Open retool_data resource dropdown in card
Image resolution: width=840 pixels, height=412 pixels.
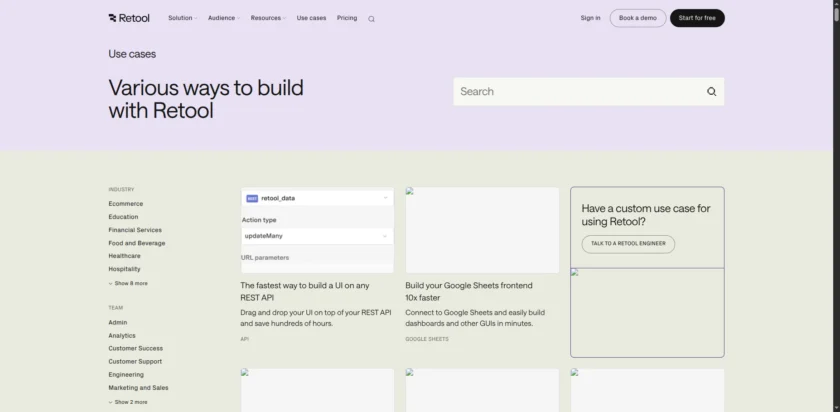click(317, 198)
